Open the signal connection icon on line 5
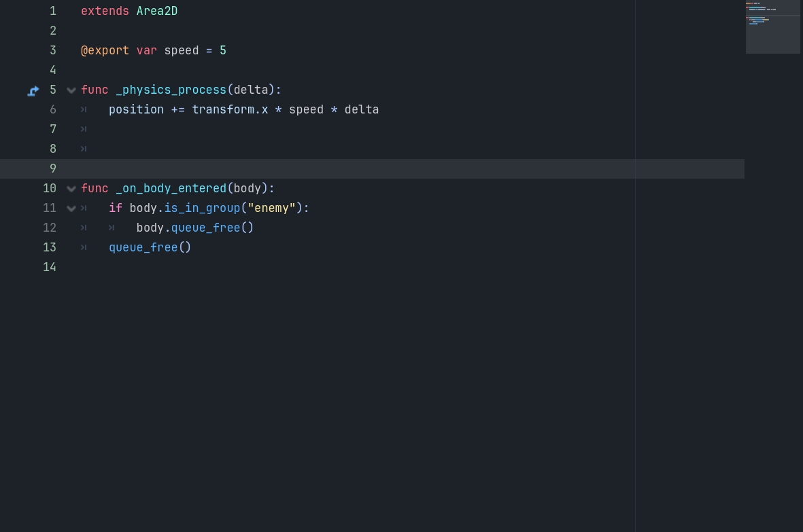This screenshot has width=803, height=532. pos(33,90)
